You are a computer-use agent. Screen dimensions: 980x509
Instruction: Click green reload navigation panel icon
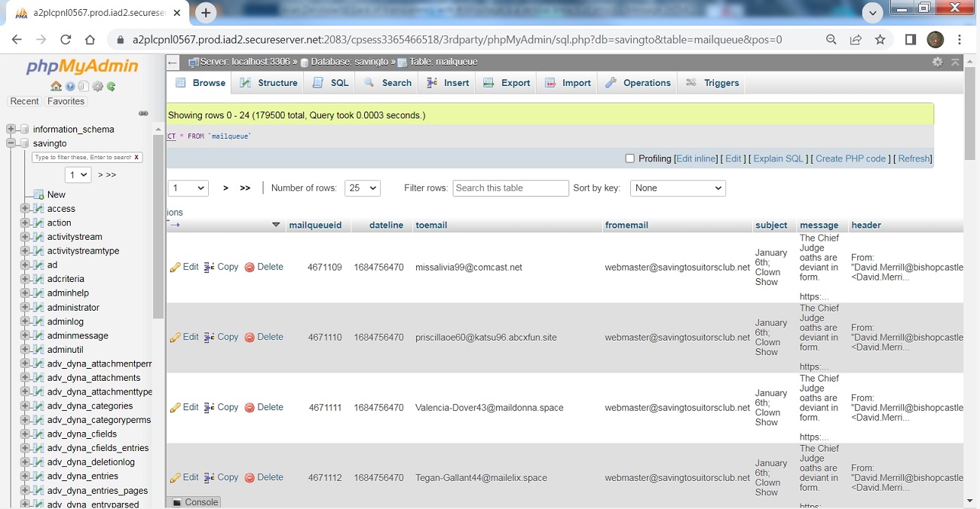(x=112, y=87)
